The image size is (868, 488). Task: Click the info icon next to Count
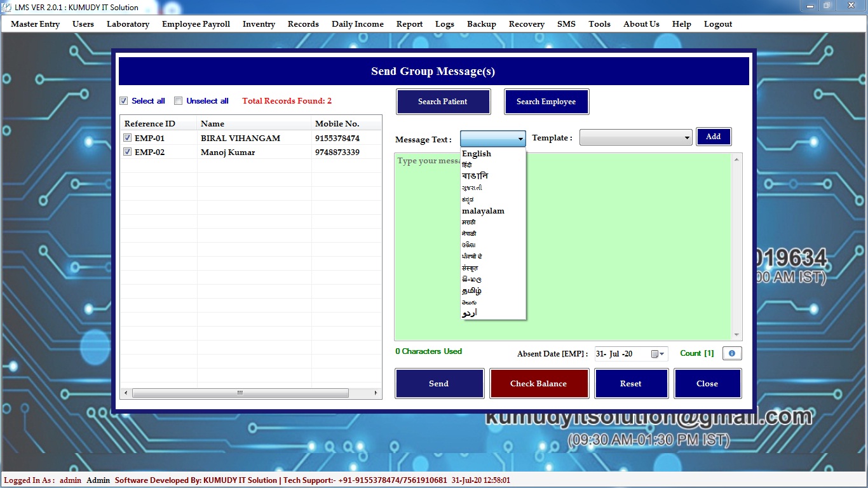click(731, 353)
